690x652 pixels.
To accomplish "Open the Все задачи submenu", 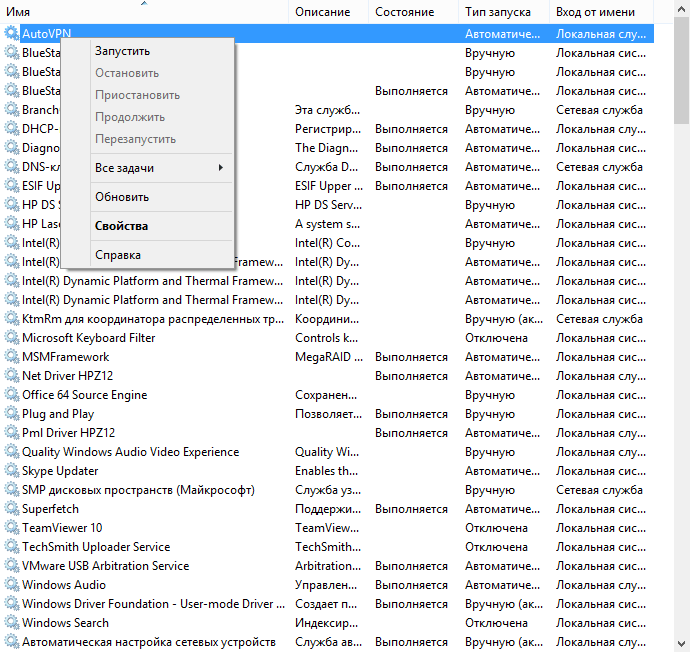I will 147,168.
